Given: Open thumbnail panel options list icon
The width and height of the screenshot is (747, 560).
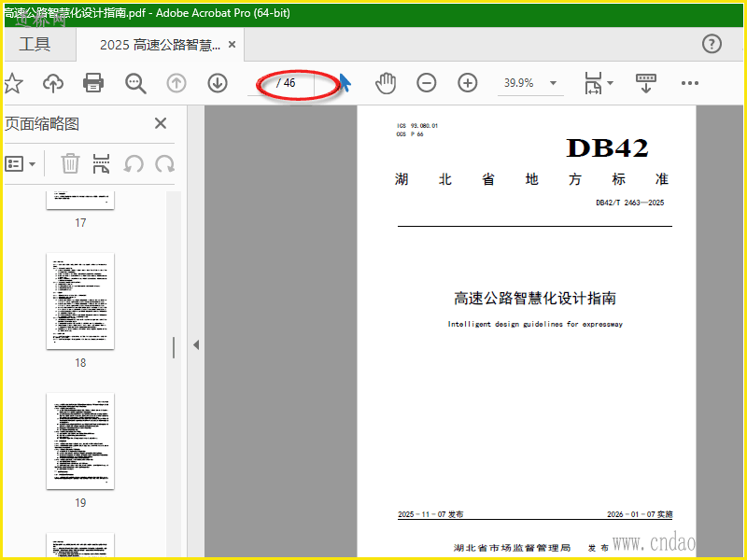Looking at the screenshot, I should click(14, 164).
